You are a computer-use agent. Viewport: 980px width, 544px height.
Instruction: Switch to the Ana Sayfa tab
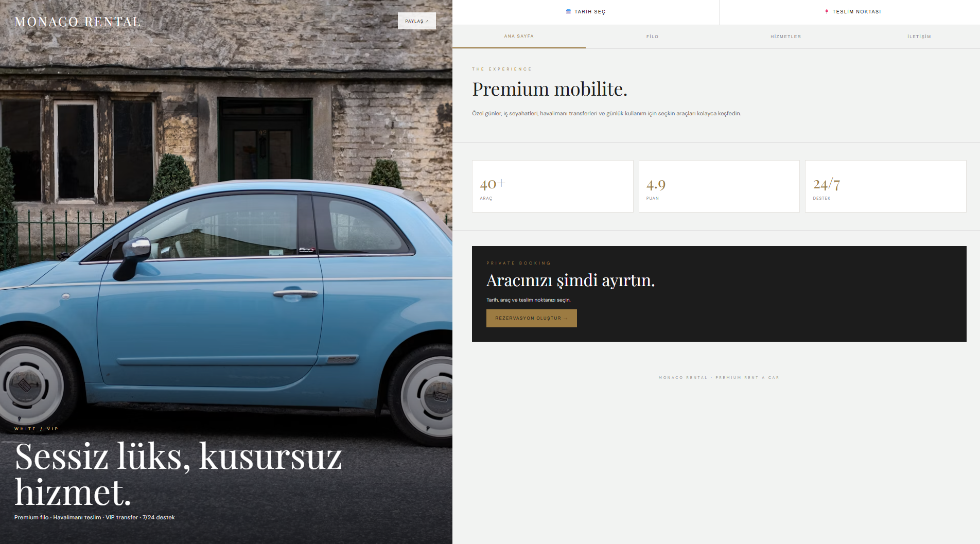pos(519,37)
